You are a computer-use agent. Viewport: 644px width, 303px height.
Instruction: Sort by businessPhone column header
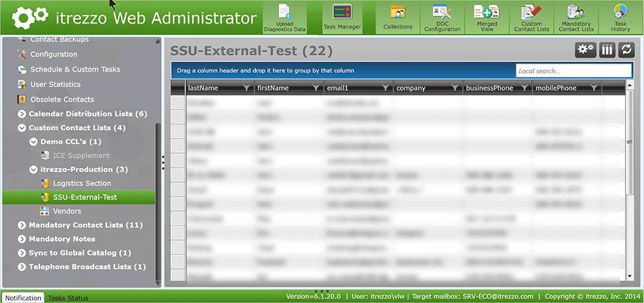(x=489, y=88)
